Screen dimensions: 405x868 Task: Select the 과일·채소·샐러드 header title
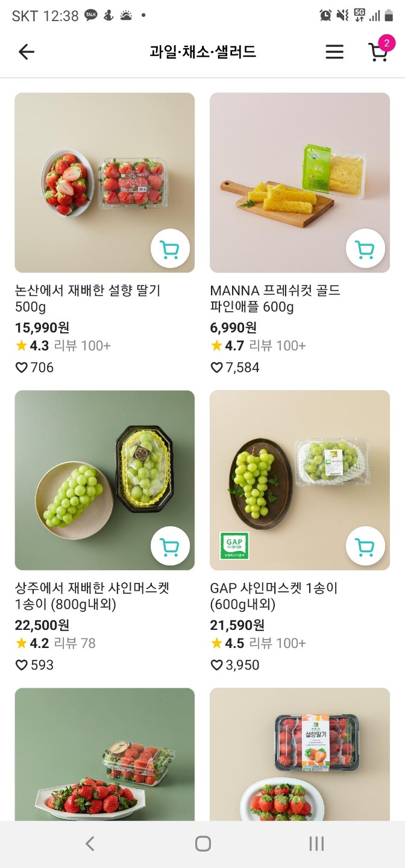pos(202,52)
